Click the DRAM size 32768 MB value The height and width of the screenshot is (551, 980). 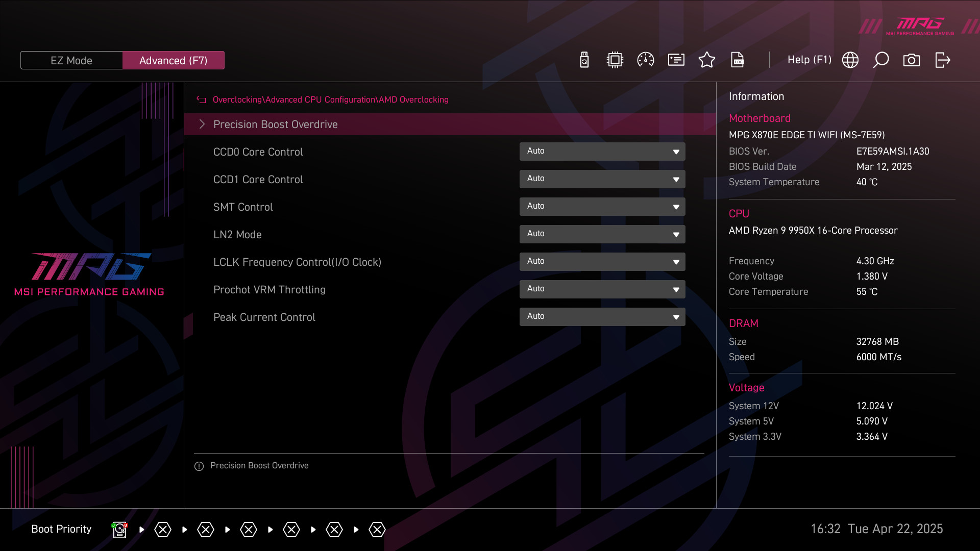877,342
